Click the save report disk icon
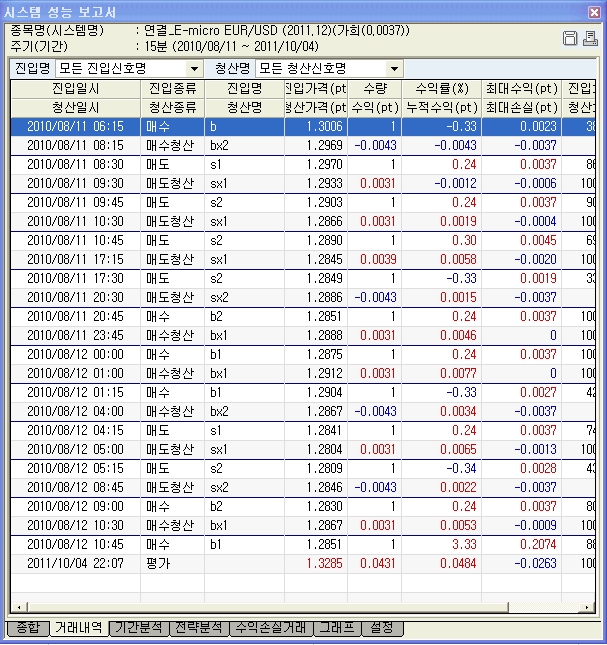 tap(569, 38)
